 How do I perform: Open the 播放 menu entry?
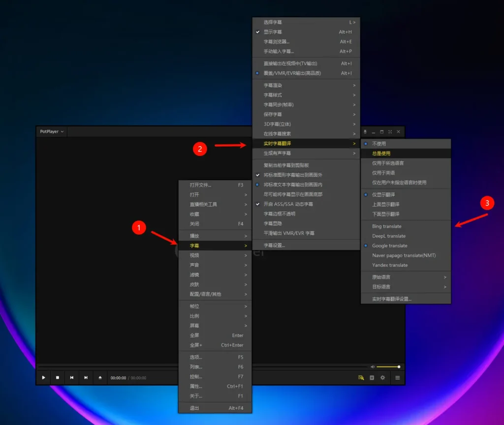point(215,236)
